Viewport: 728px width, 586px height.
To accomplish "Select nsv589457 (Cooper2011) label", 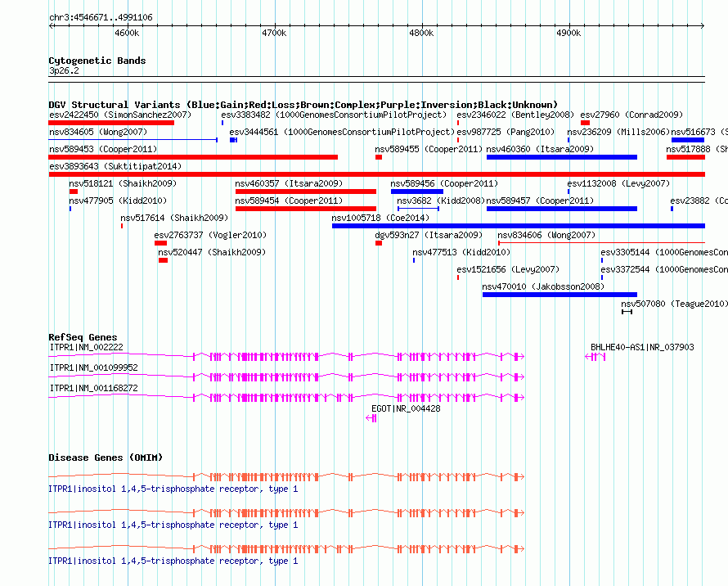I will pos(540,201).
